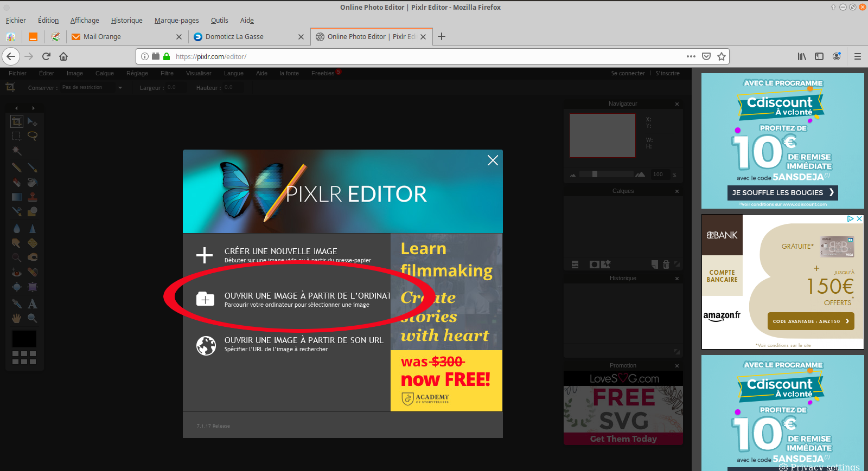Screen dimensions: 868x471
Task: Create a new layer in Calques panel
Action: 655,264
